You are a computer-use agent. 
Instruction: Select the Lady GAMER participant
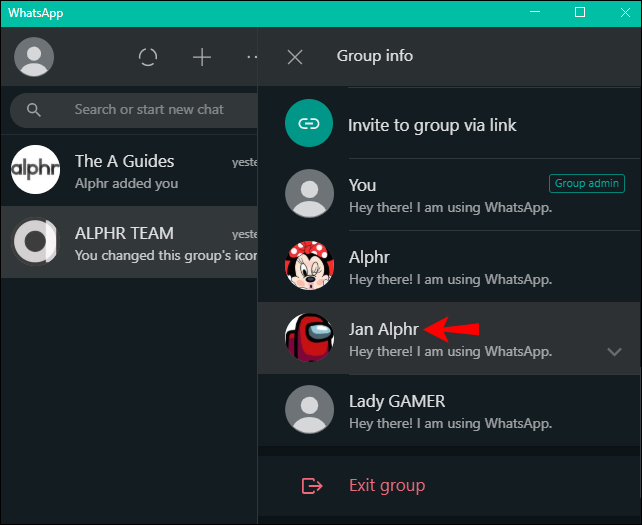(x=449, y=410)
